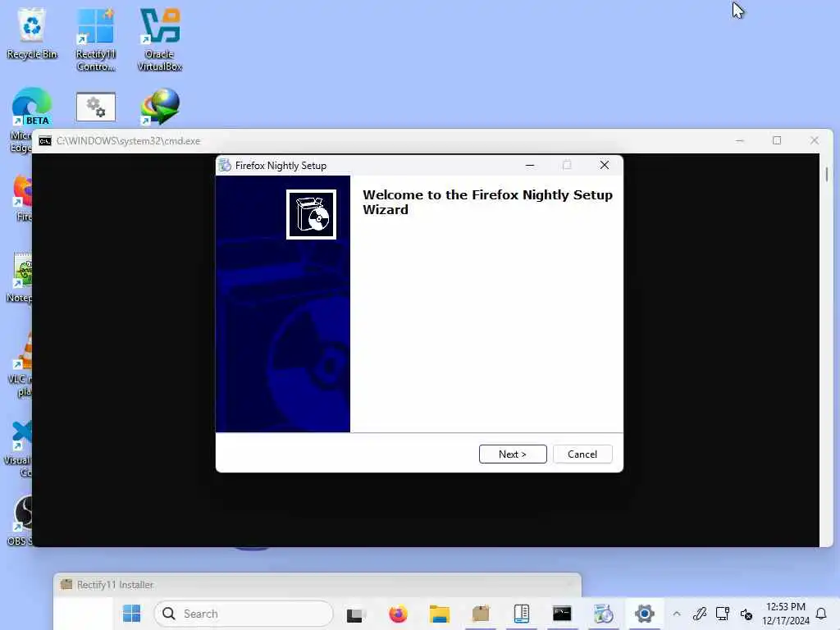Switch to the cmd.exe taskbar icon

tap(562, 614)
